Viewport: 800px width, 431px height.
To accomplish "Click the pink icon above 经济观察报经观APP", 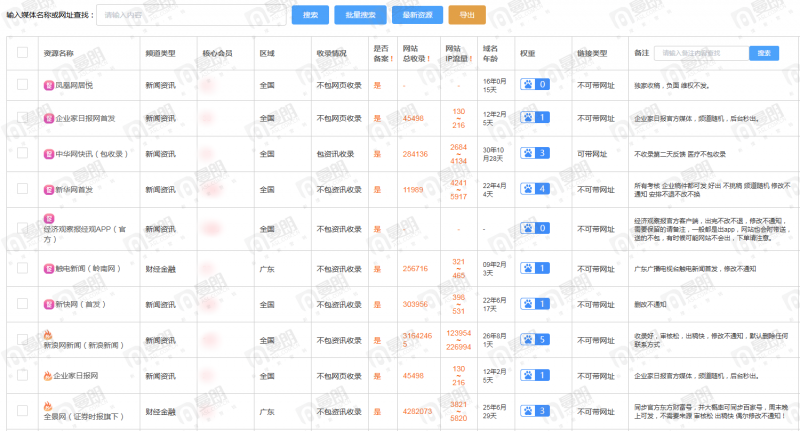I will 48,218.
